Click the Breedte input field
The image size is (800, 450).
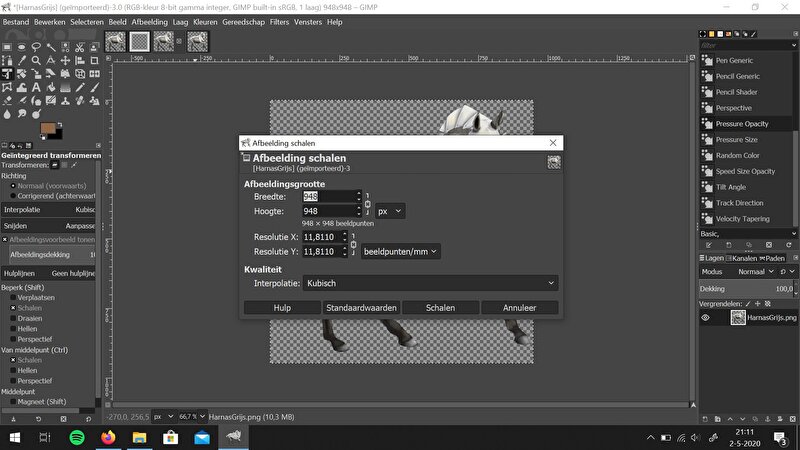pos(328,196)
